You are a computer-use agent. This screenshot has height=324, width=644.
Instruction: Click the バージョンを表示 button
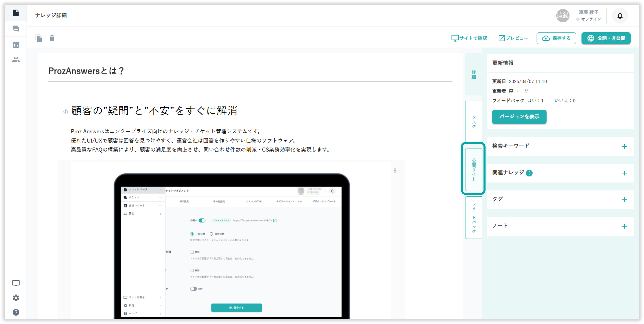point(519,117)
